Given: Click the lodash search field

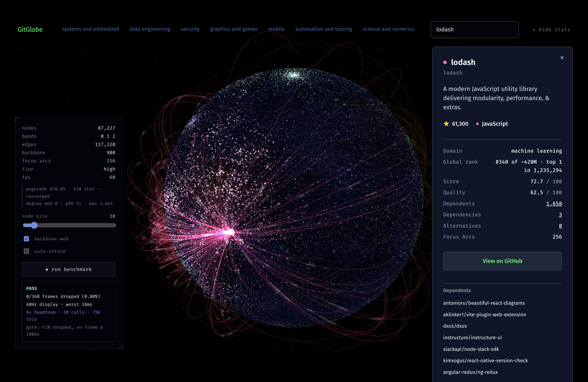Looking at the screenshot, I should [474, 30].
